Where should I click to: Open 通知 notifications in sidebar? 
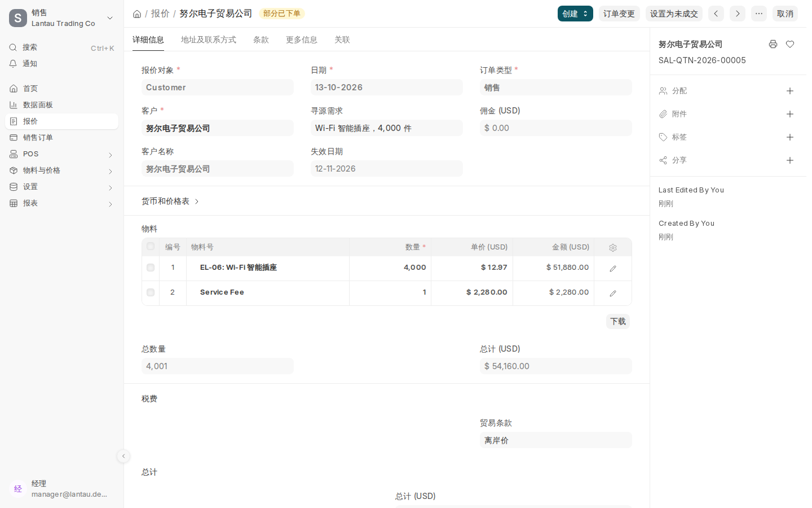tap(61, 64)
